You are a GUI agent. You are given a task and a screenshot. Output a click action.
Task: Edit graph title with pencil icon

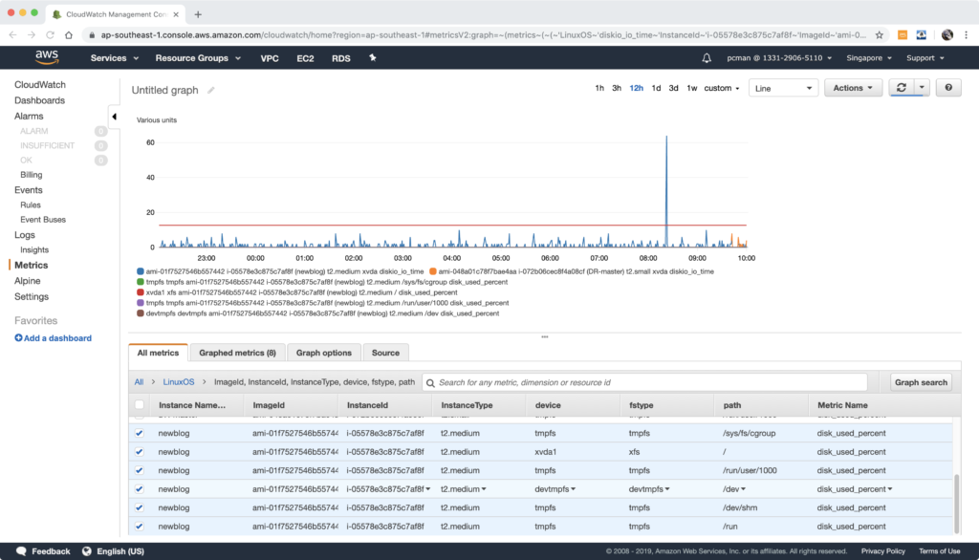point(211,90)
